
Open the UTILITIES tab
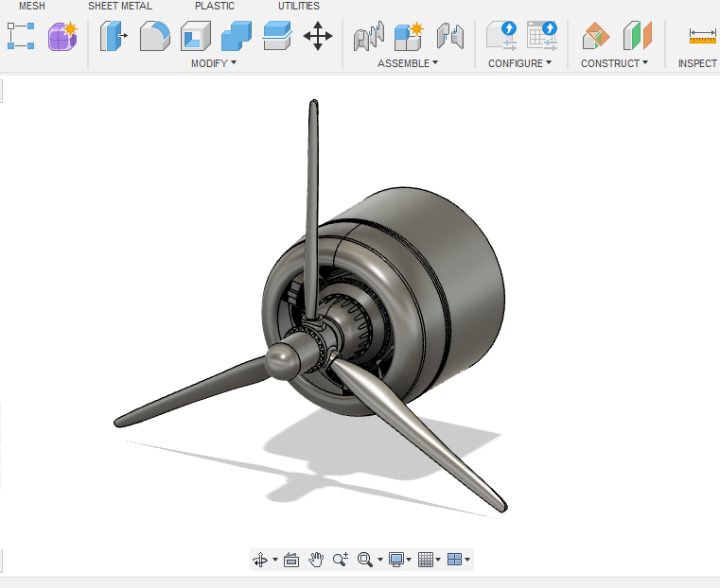click(x=298, y=6)
